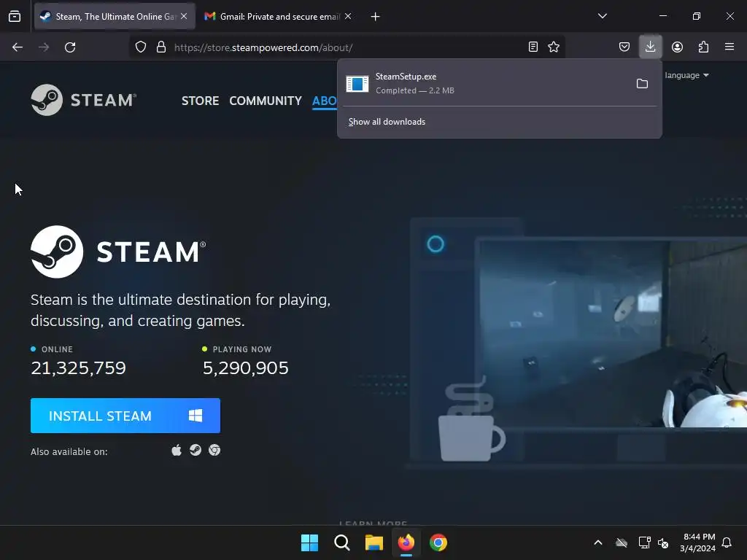Select the online count 21,325,759
Image resolution: width=747 pixels, height=560 pixels.
coord(79,368)
